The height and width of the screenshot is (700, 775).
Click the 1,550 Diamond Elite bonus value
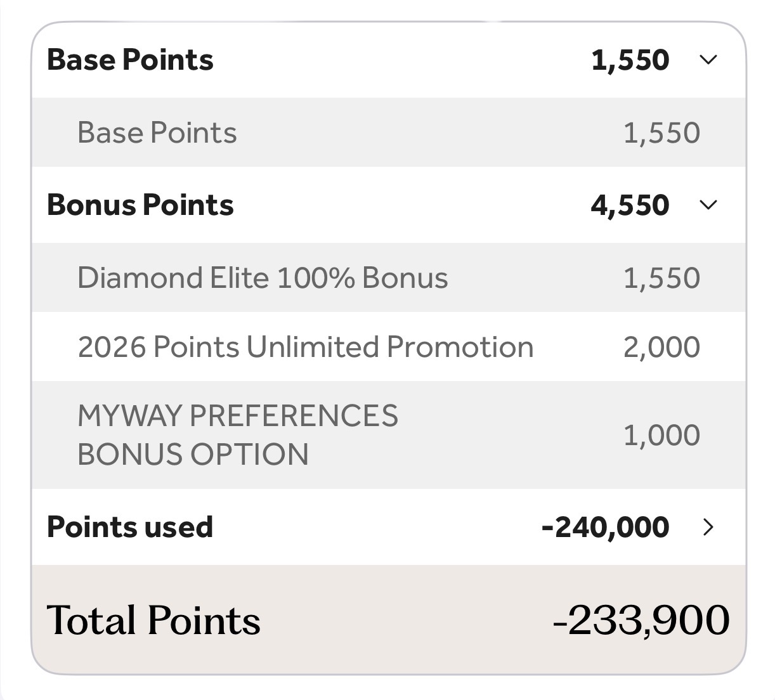pos(661,278)
